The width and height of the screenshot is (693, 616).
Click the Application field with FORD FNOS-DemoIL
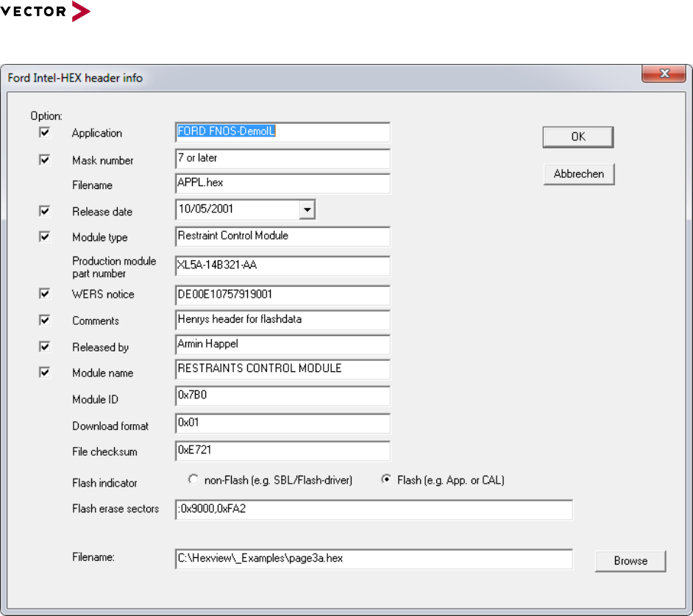(282, 132)
